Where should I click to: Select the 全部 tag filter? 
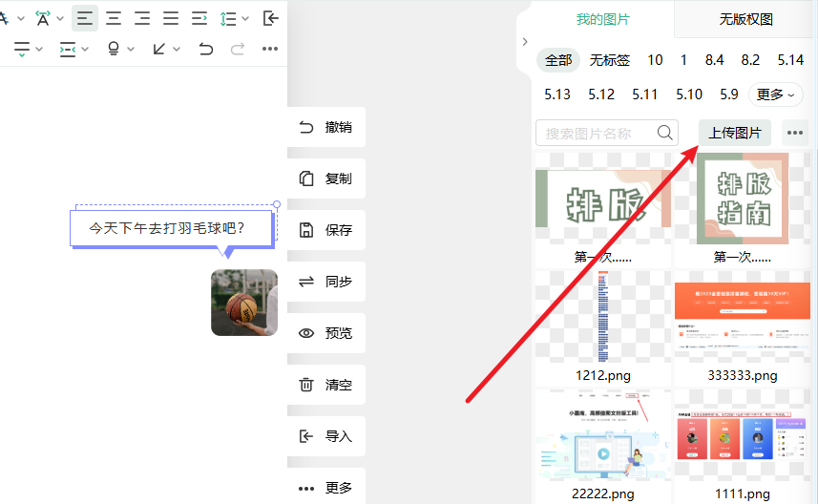(558, 60)
